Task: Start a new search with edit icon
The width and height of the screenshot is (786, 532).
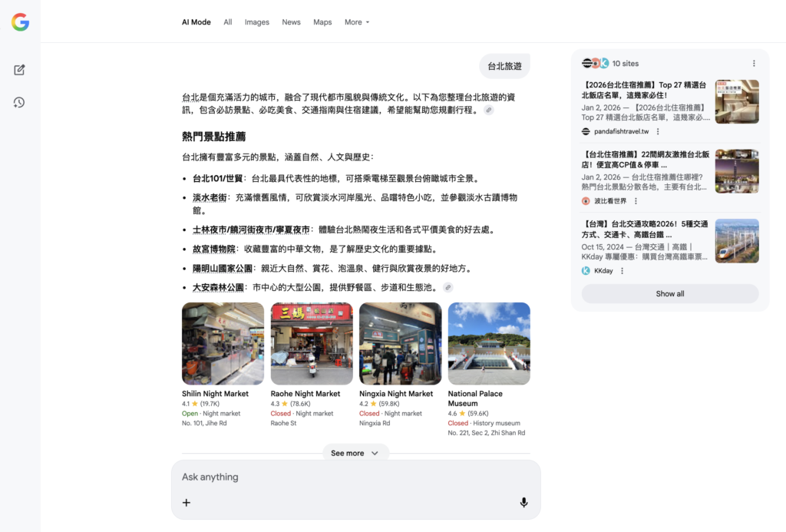Action: pyautogui.click(x=20, y=70)
